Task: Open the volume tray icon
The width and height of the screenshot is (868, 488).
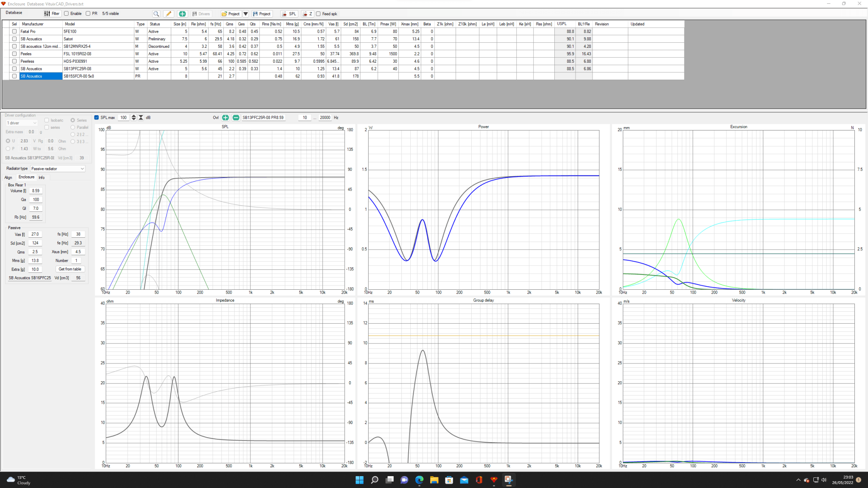Action: [x=824, y=480]
